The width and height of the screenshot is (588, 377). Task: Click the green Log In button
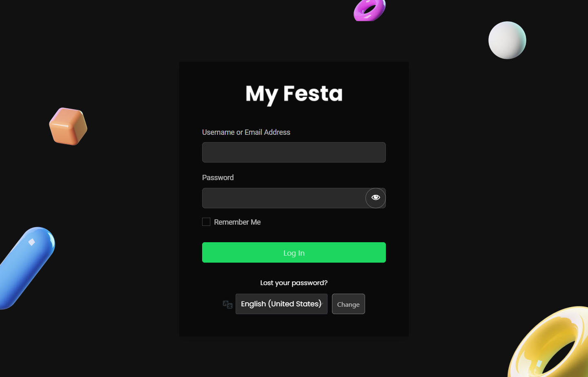294,252
